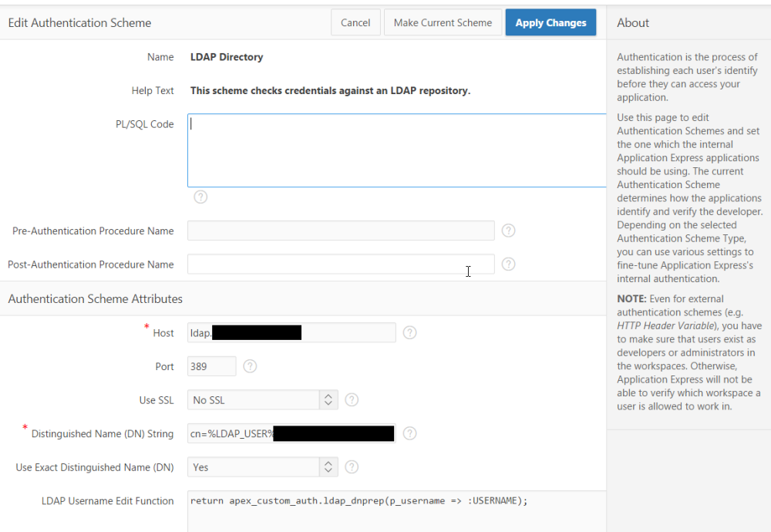
Task: Focus the Pre-Authentication Procedure Name field
Action: (341, 231)
